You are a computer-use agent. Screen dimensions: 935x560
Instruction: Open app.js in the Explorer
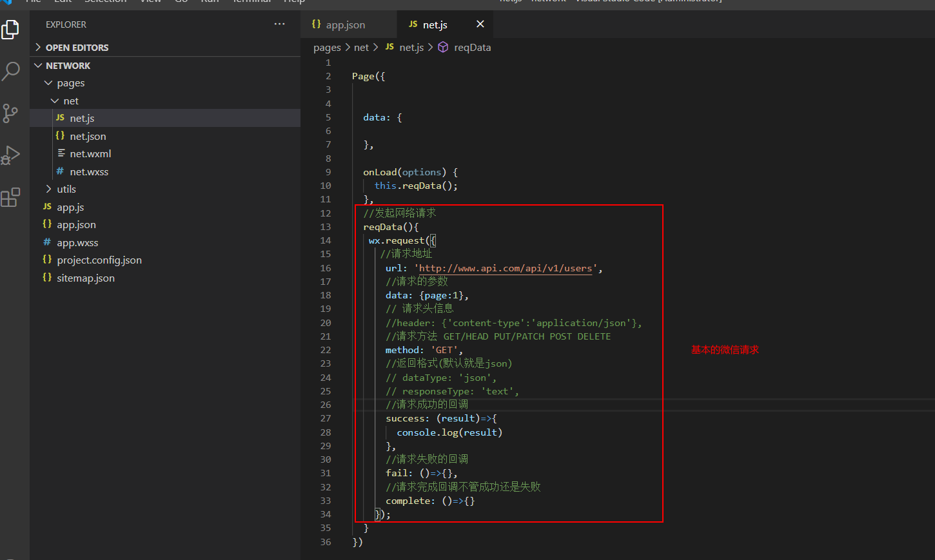click(165, 208)
